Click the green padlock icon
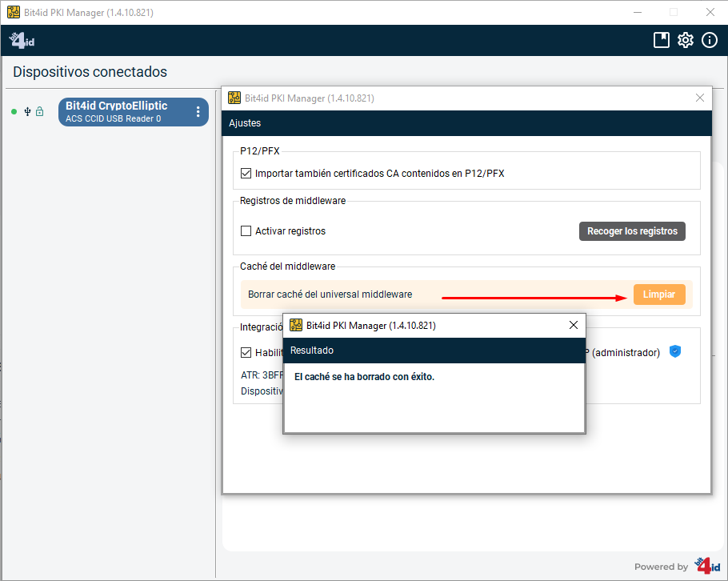The width and height of the screenshot is (728, 581). point(39,111)
